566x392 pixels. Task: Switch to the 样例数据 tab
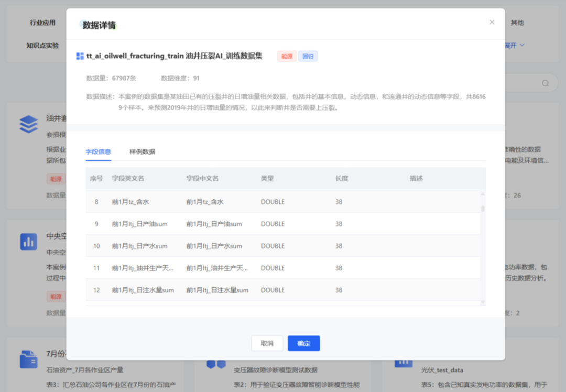(142, 152)
